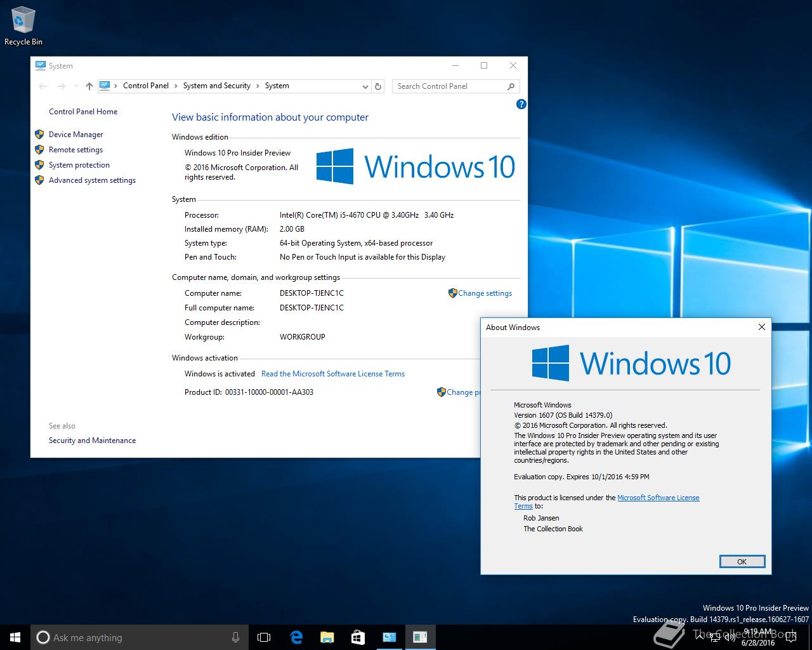Click WORKGROUP value text
812x650 pixels.
303,337
